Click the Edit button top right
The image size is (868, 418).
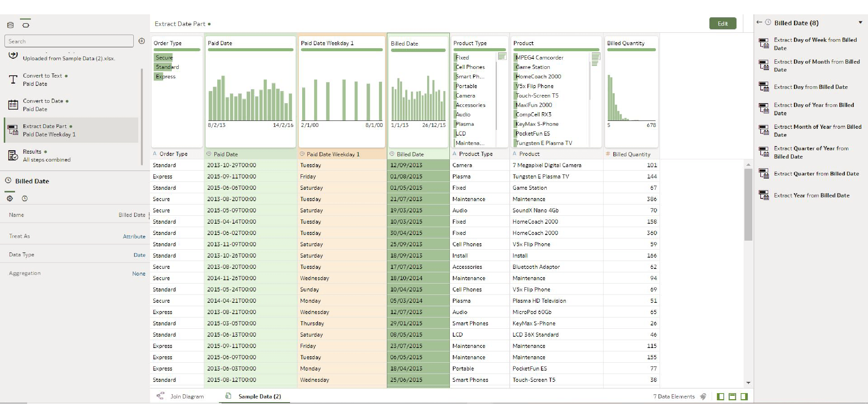click(x=723, y=23)
